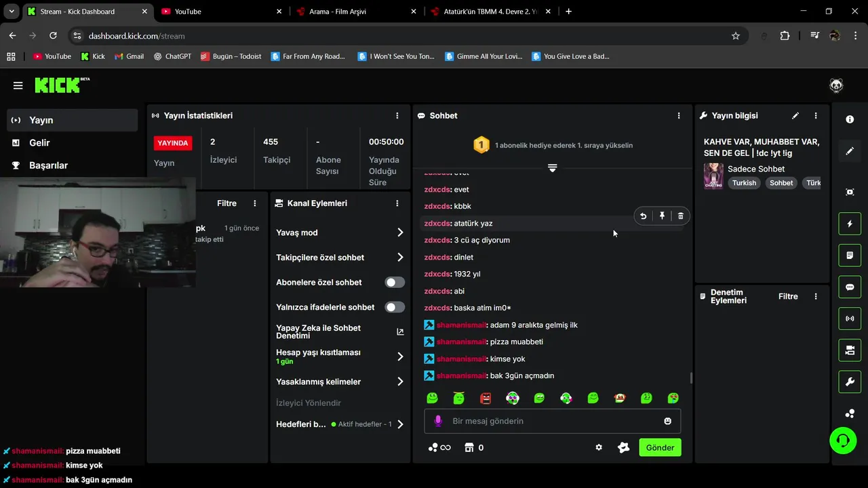
Task: Insert the first green smiling emote
Action: 432,398
